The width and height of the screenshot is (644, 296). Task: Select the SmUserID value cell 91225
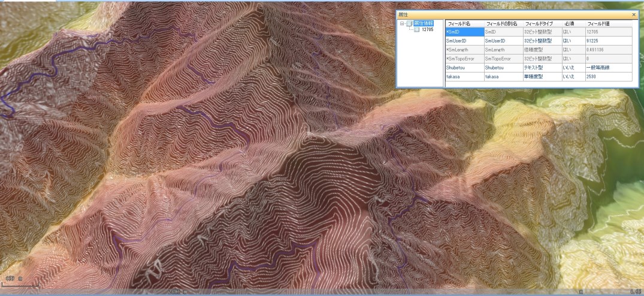(x=607, y=41)
